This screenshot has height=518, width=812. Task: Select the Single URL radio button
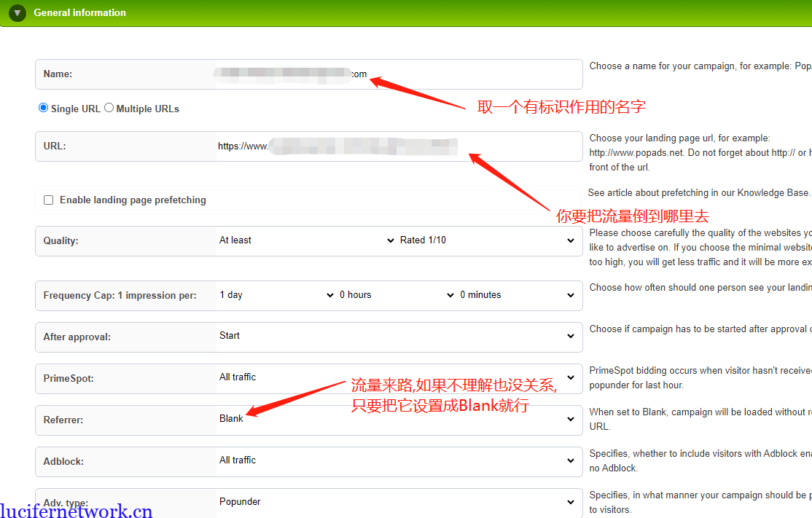click(42, 108)
